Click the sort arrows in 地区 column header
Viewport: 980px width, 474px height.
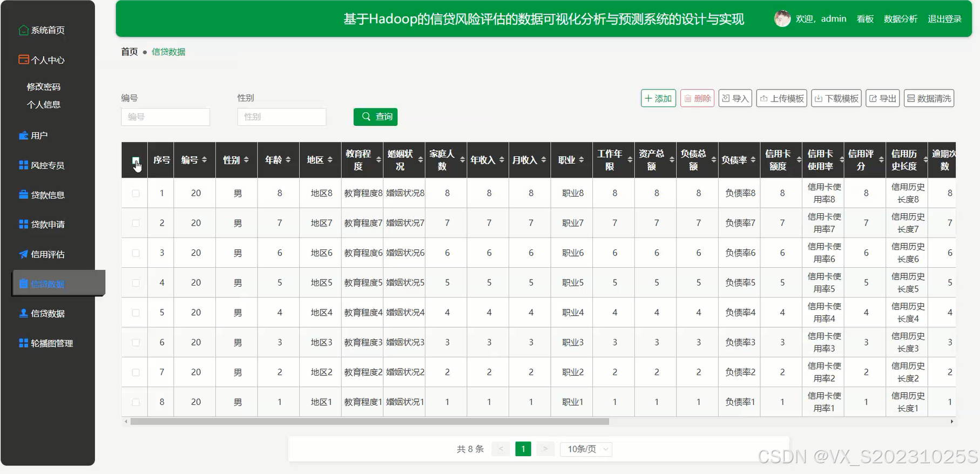[x=330, y=160]
